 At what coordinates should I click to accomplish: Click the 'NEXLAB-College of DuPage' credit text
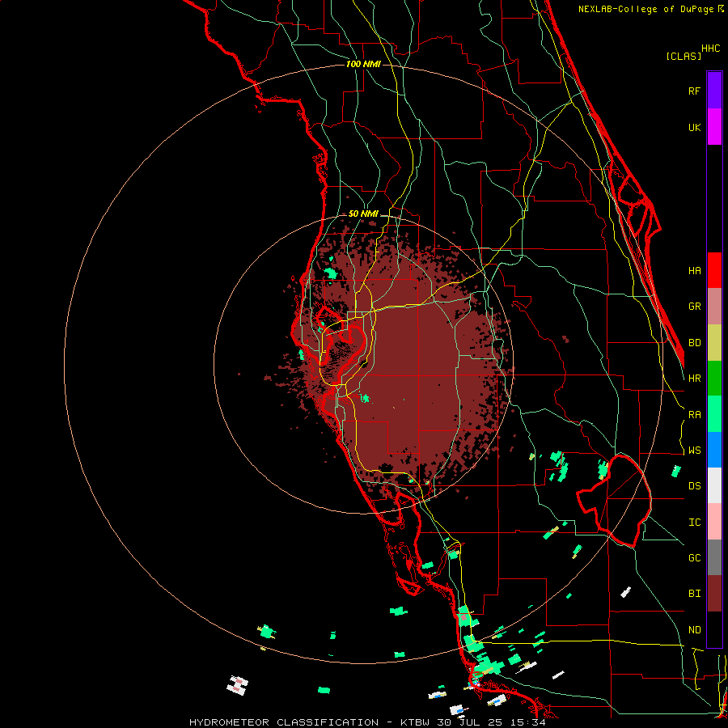tap(645, 9)
